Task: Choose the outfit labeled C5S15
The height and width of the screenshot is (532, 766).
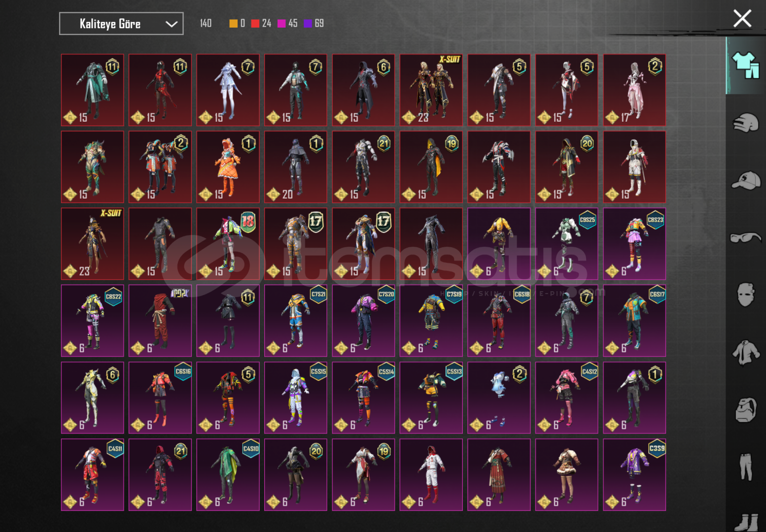Action: pyautogui.click(x=296, y=398)
